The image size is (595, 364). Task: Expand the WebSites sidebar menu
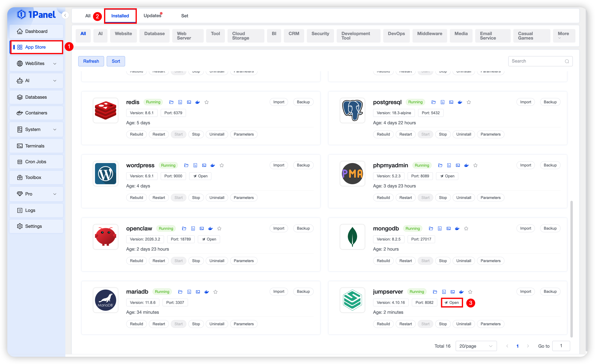36,64
